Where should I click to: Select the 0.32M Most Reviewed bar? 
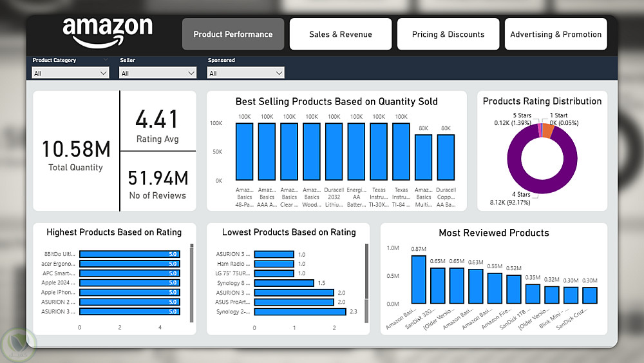tap(552, 295)
